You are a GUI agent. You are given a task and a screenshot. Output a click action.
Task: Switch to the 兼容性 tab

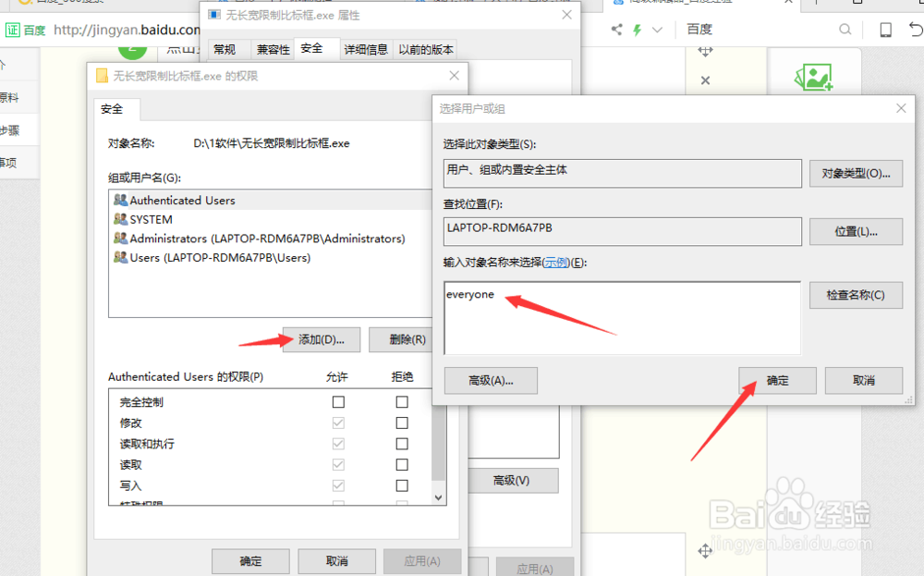[272, 49]
